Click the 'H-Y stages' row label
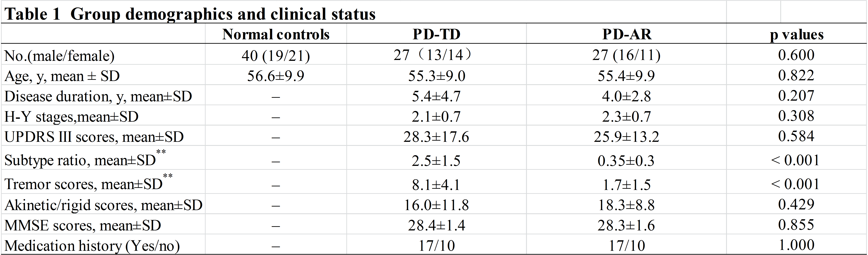The width and height of the screenshot is (868, 255). (x=71, y=117)
